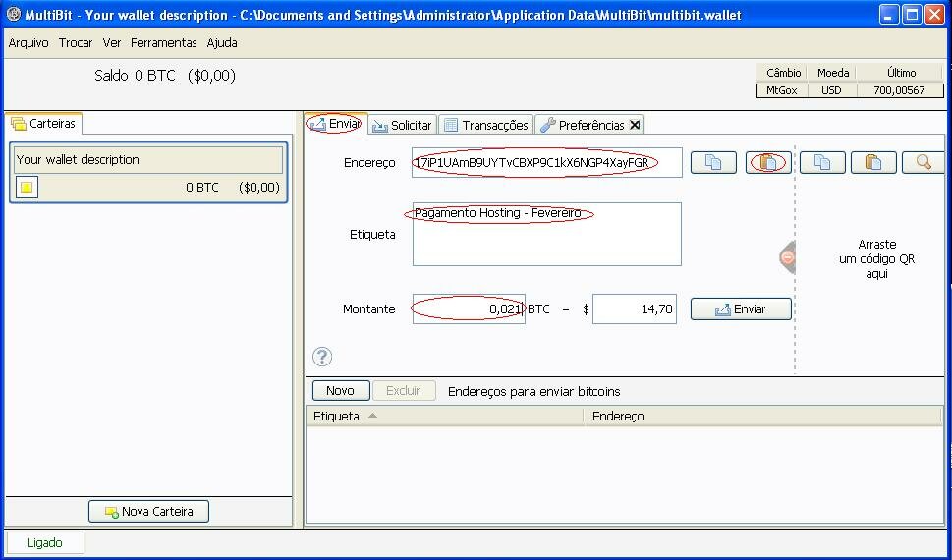
Task: Click the help question mark icon
Action: click(x=322, y=357)
